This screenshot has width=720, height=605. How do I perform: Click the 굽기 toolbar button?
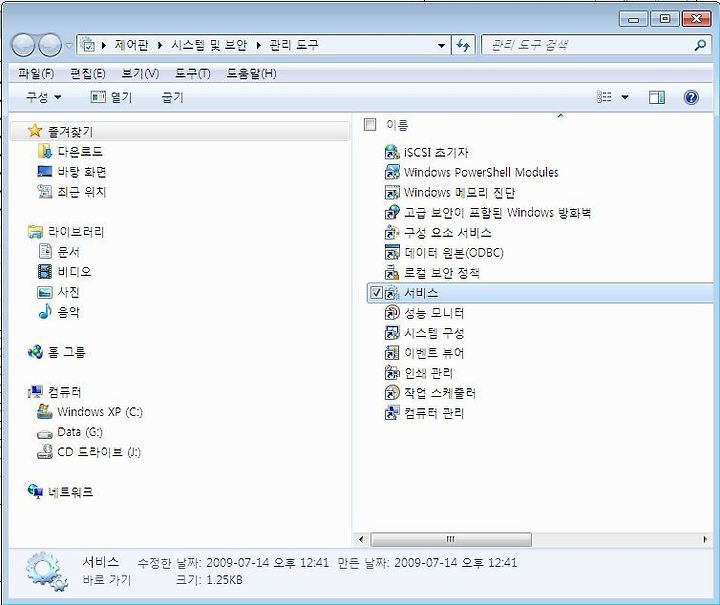click(173, 97)
